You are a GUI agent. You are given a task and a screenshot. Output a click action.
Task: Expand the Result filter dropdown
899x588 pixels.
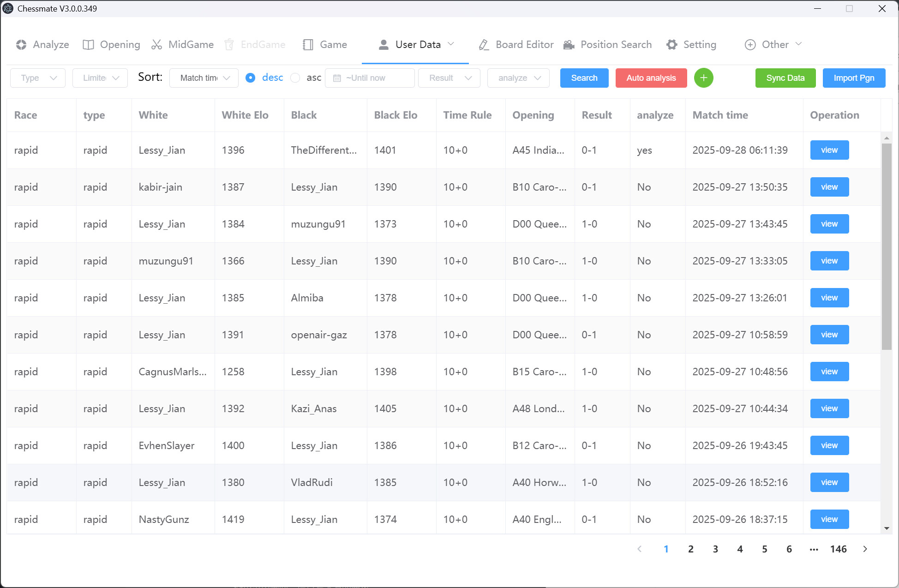449,78
